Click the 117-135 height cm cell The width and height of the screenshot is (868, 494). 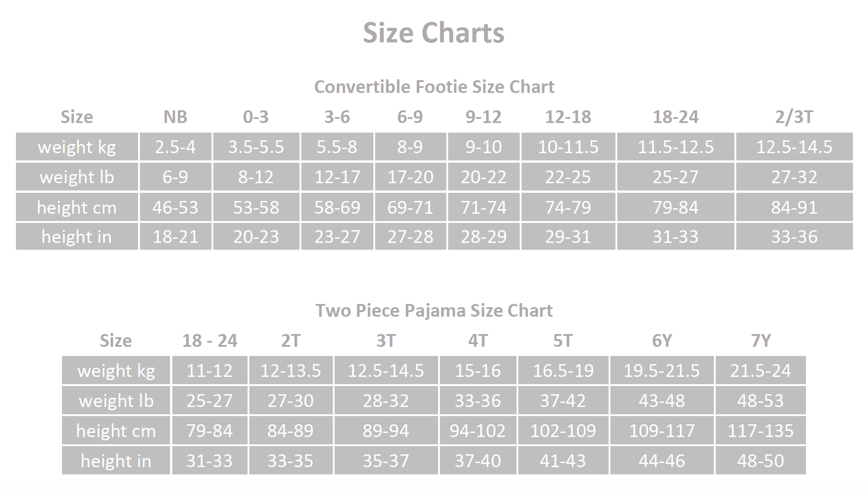pyautogui.click(x=760, y=431)
